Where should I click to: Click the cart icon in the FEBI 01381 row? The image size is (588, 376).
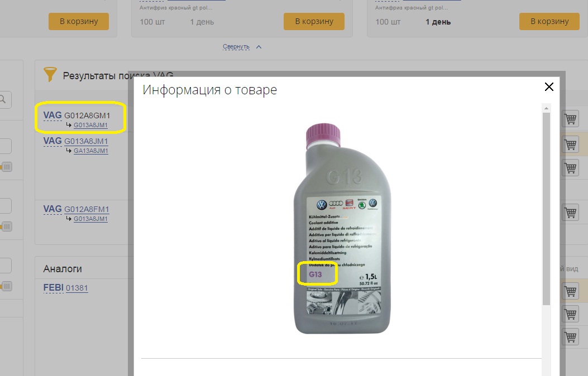[x=570, y=291]
